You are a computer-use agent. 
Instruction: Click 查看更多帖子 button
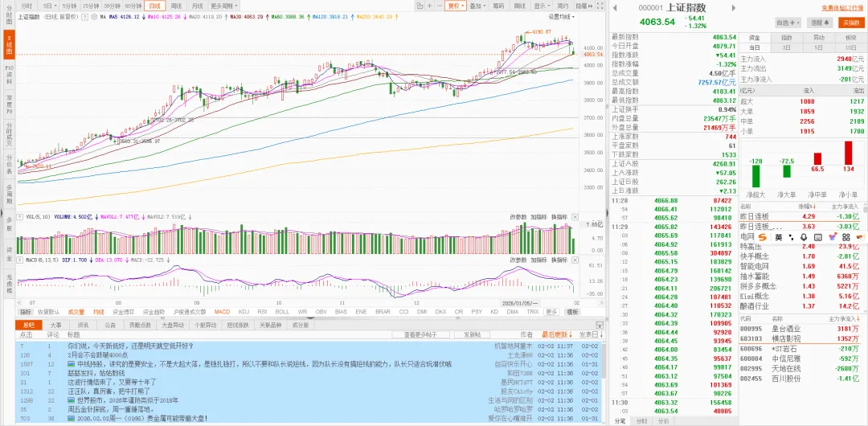pyautogui.click(x=420, y=334)
